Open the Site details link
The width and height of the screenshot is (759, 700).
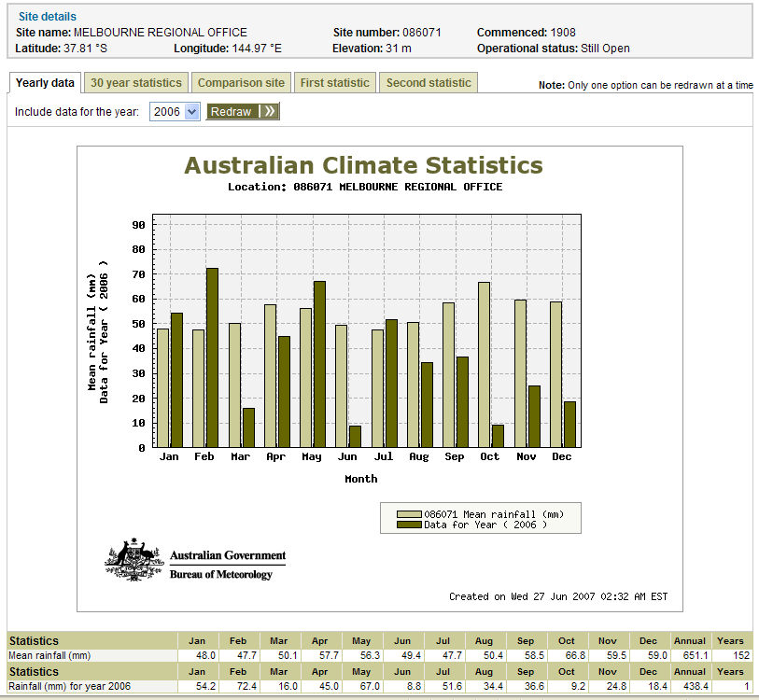point(48,17)
